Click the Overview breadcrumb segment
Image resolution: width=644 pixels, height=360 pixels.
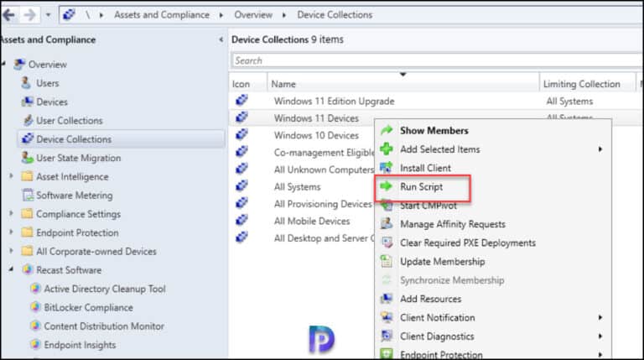(253, 15)
